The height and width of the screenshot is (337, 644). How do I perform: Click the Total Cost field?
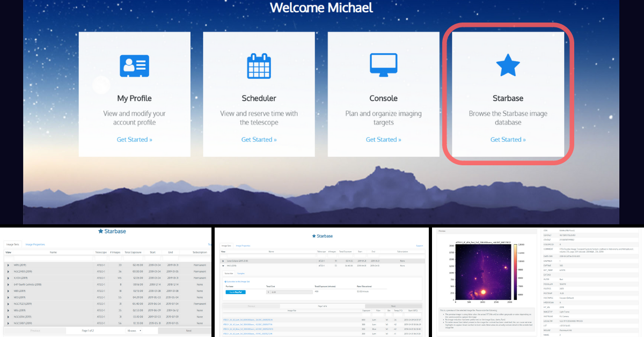[289, 292]
